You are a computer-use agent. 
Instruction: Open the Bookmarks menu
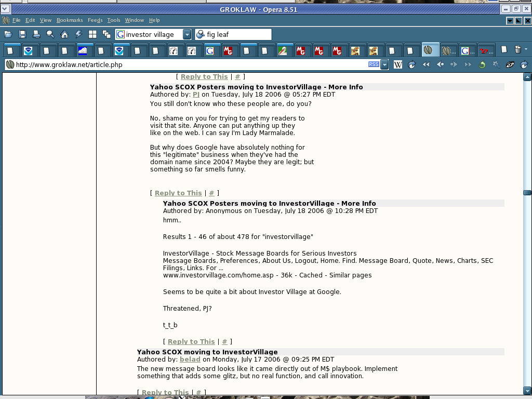[70, 20]
